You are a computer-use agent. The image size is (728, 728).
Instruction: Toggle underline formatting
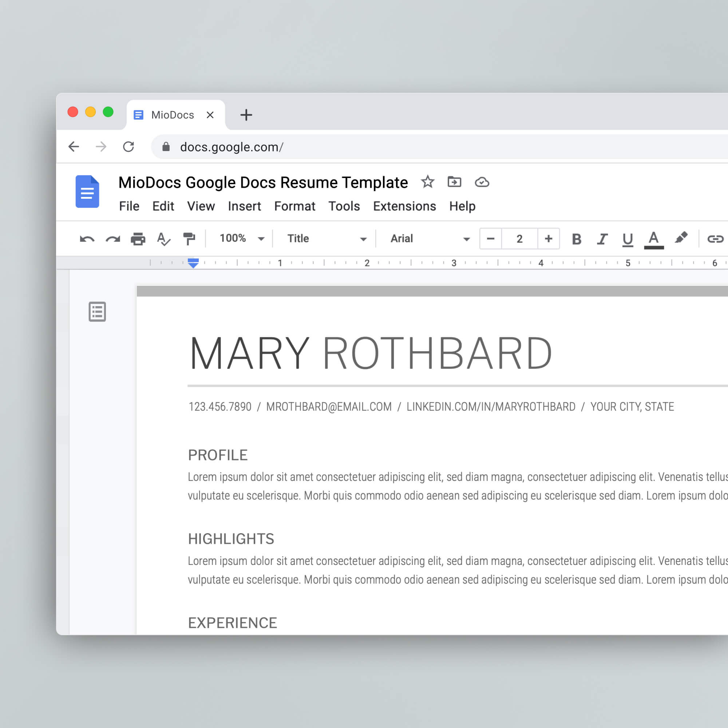627,238
